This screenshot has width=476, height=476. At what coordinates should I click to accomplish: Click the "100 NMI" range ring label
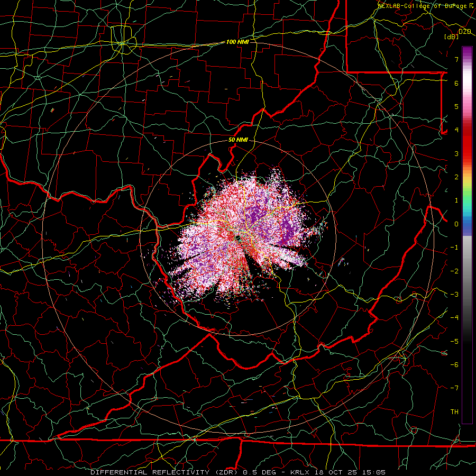237,42
